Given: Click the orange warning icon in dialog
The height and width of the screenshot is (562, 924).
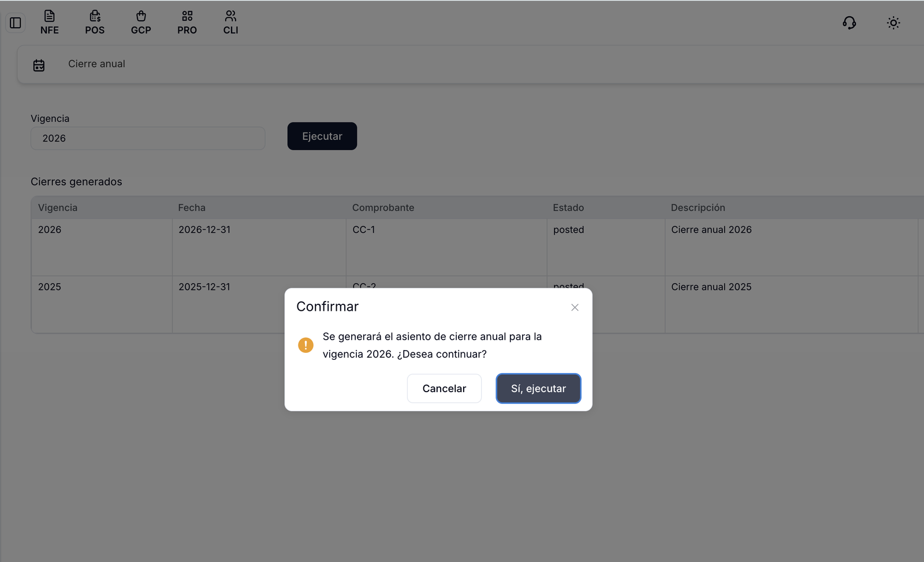Looking at the screenshot, I should click(305, 345).
